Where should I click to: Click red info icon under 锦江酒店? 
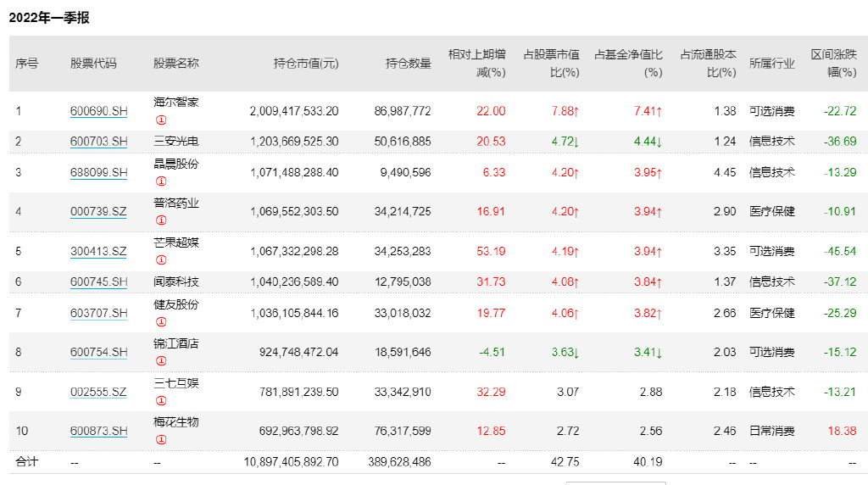[161, 361]
